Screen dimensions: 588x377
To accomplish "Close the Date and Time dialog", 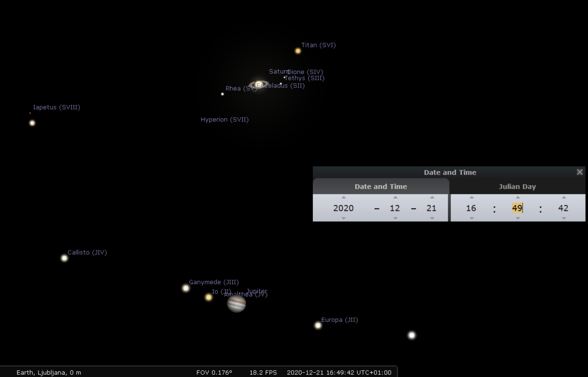I will click(580, 172).
